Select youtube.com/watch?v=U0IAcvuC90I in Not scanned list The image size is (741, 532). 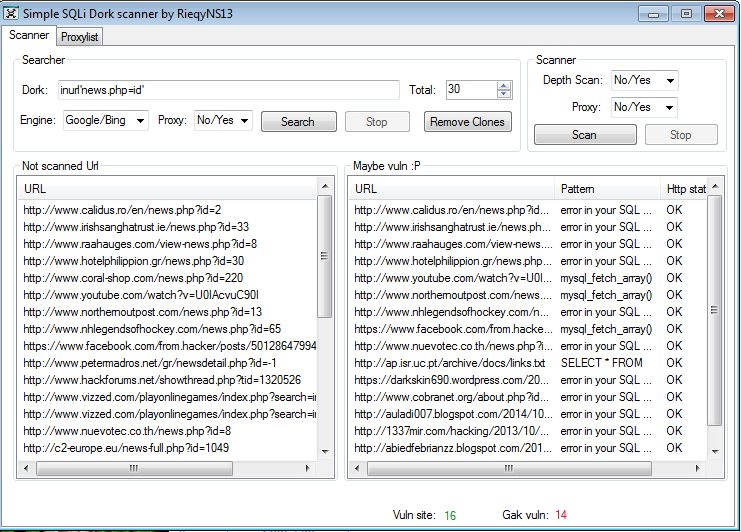coord(141,295)
